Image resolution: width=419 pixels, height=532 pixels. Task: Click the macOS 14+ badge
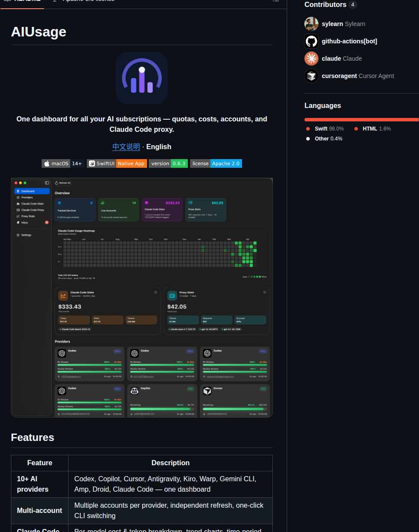click(63, 163)
